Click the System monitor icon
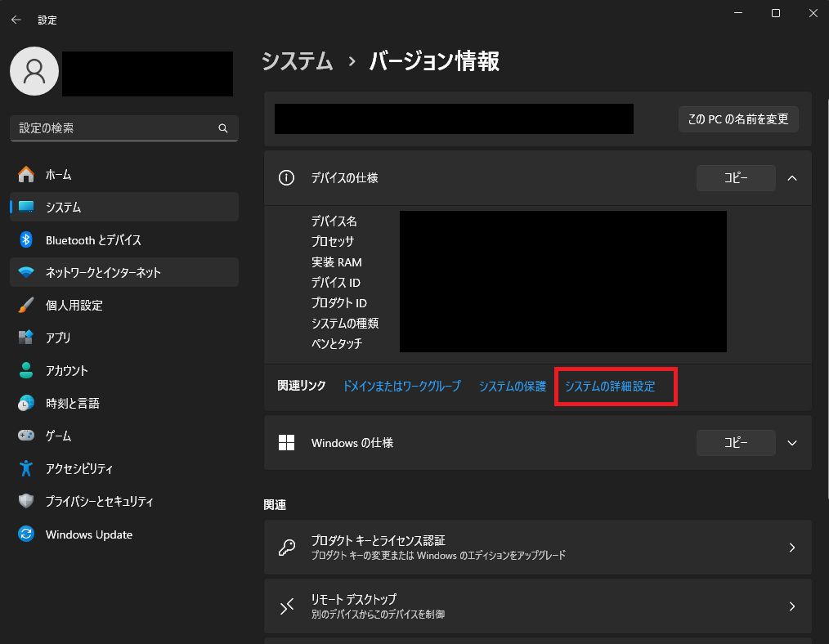The width and height of the screenshot is (829, 644). (26, 207)
